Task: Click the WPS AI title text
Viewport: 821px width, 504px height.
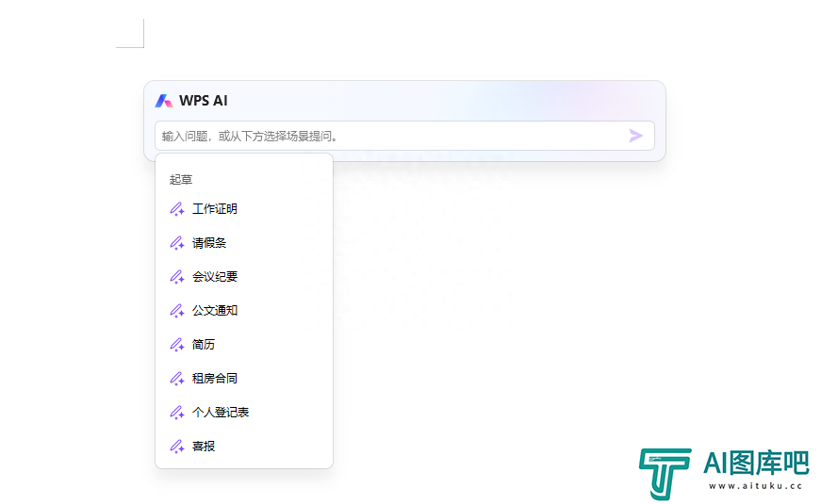Action: [x=204, y=101]
